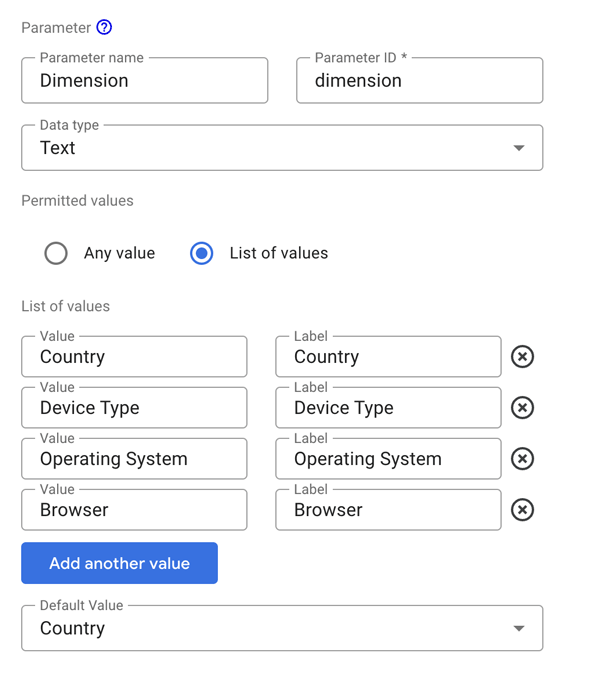Click the Add another value button
Viewport: 600px width, 680px height.
[119, 563]
